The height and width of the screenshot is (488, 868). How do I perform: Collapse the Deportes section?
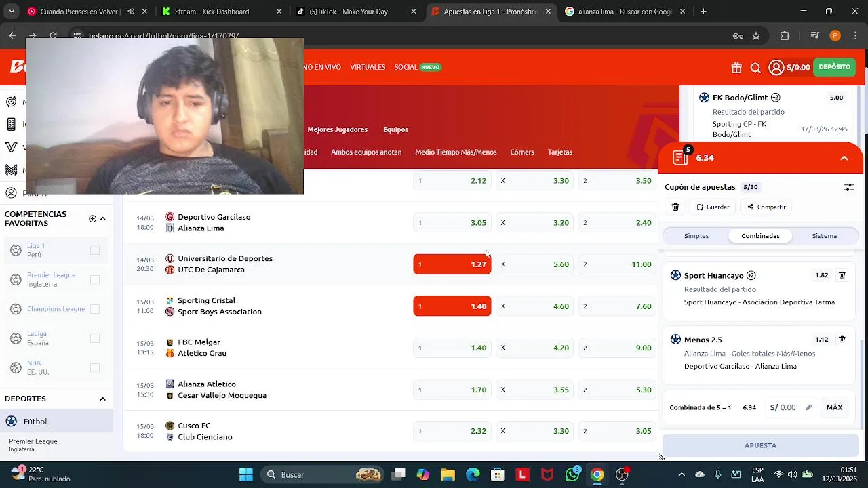pyautogui.click(x=103, y=399)
